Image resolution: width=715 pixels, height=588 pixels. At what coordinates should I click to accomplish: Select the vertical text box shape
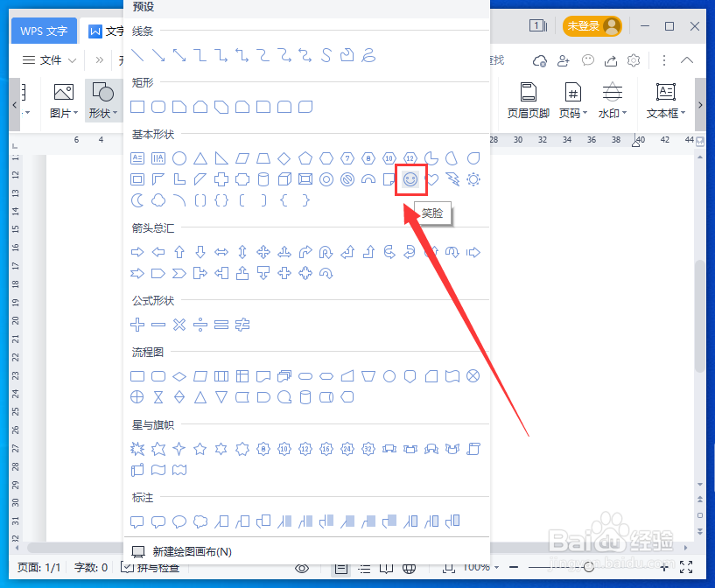coord(158,158)
